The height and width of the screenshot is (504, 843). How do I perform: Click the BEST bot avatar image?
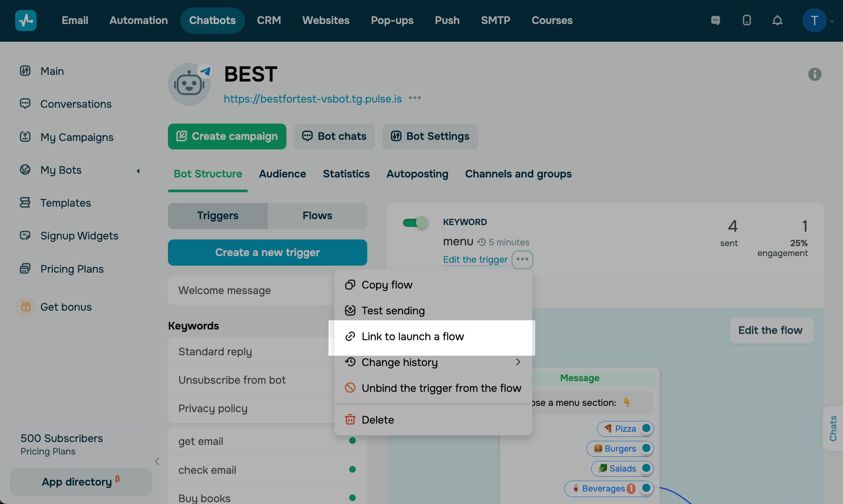point(189,84)
